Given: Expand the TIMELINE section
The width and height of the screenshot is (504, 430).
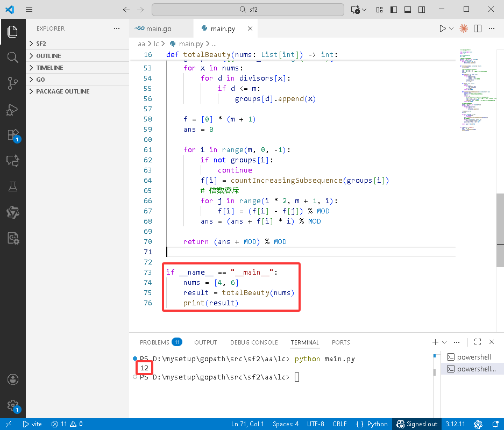Looking at the screenshot, I should tap(77, 68).
